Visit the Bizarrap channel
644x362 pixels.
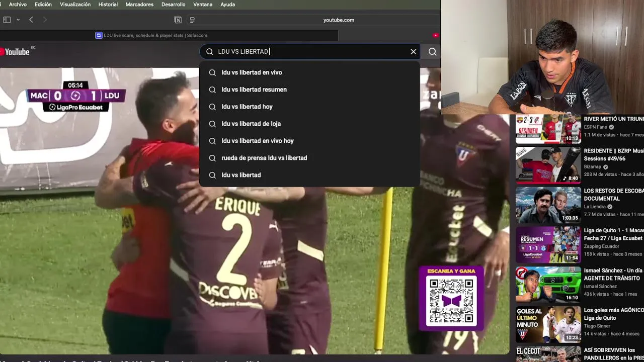592,167
